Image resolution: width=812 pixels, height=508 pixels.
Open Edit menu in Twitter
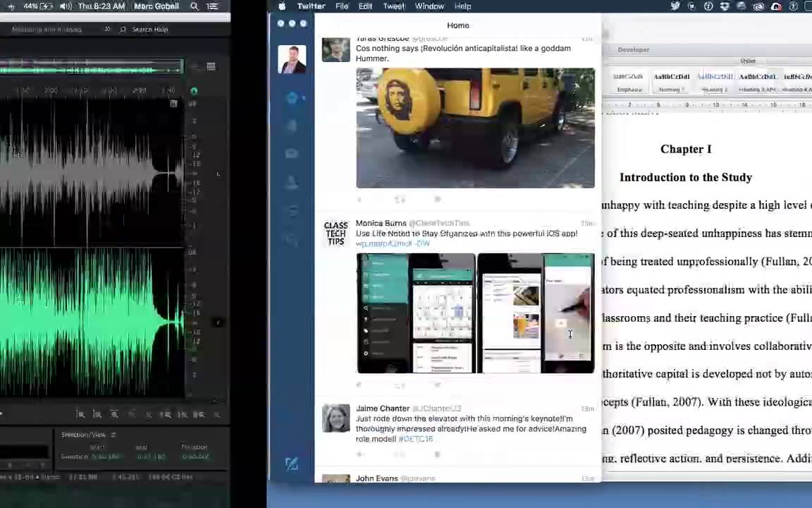pyautogui.click(x=365, y=6)
